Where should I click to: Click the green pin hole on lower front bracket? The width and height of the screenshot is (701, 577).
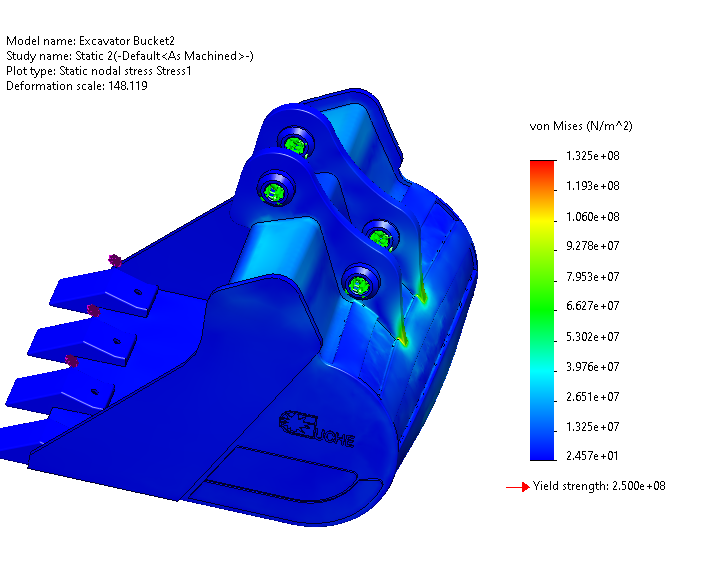pyautogui.click(x=359, y=285)
